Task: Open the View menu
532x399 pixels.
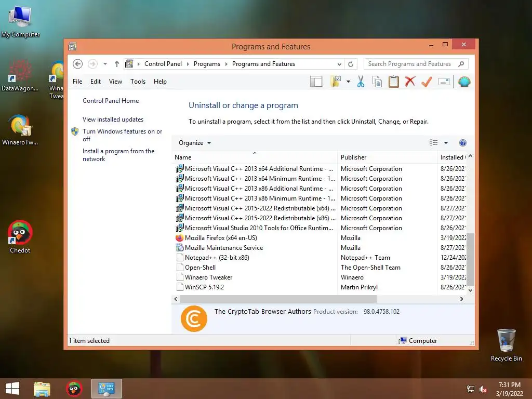Action: (115, 82)
